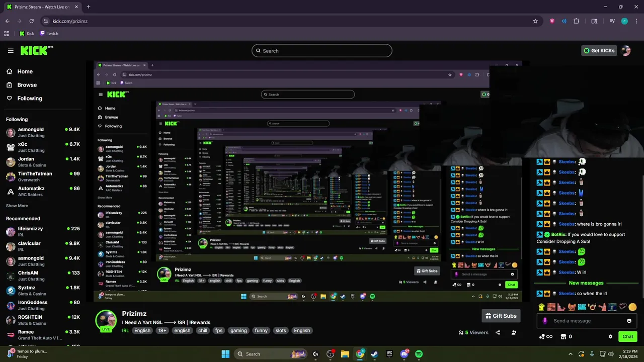
Task: Click the follow user icon beside share
Action: point(514,332)
